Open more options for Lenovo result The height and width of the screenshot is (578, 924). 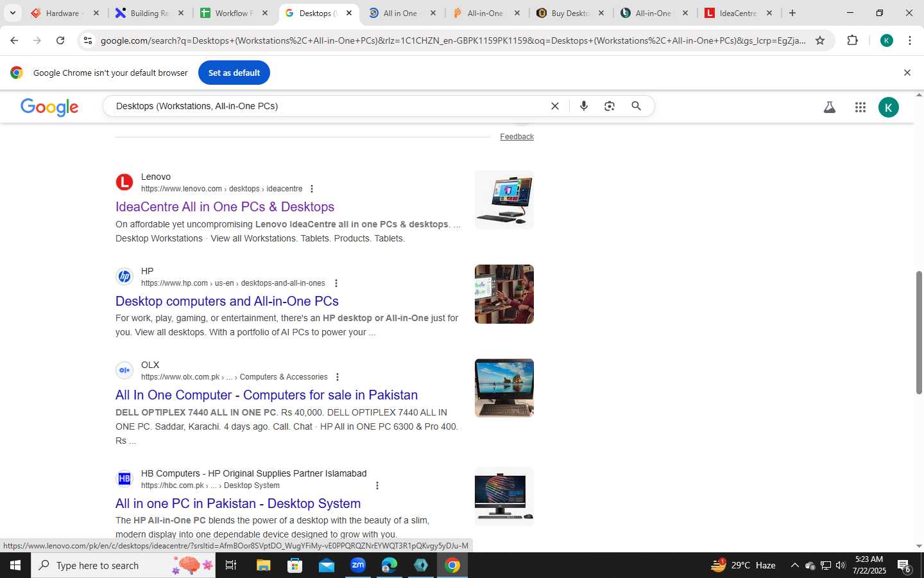coord(312,189)
